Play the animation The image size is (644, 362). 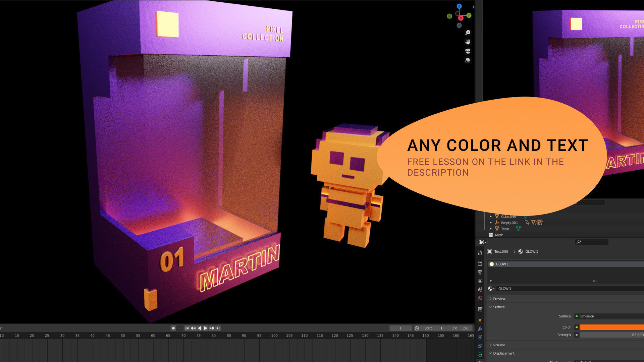[206, 328]
